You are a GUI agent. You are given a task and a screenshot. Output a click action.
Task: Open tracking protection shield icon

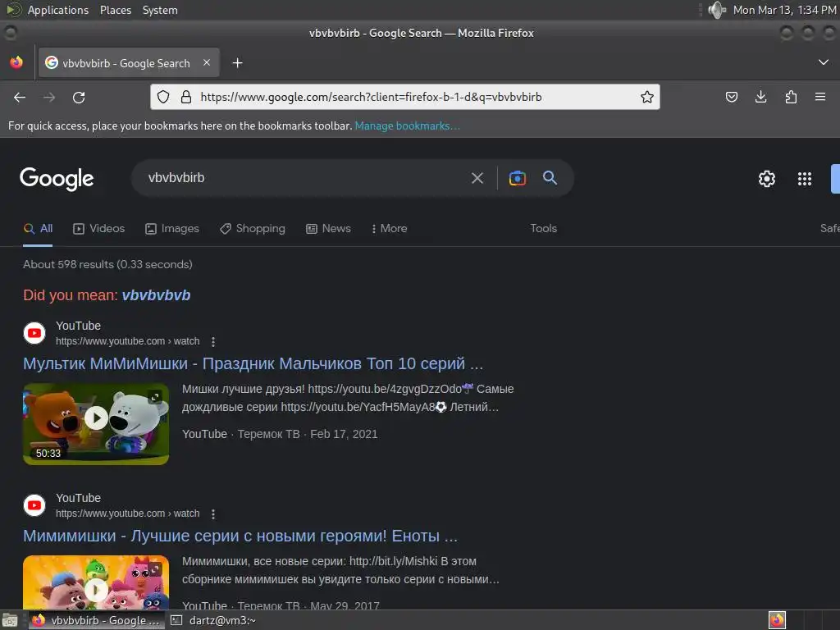coord(163,97)
